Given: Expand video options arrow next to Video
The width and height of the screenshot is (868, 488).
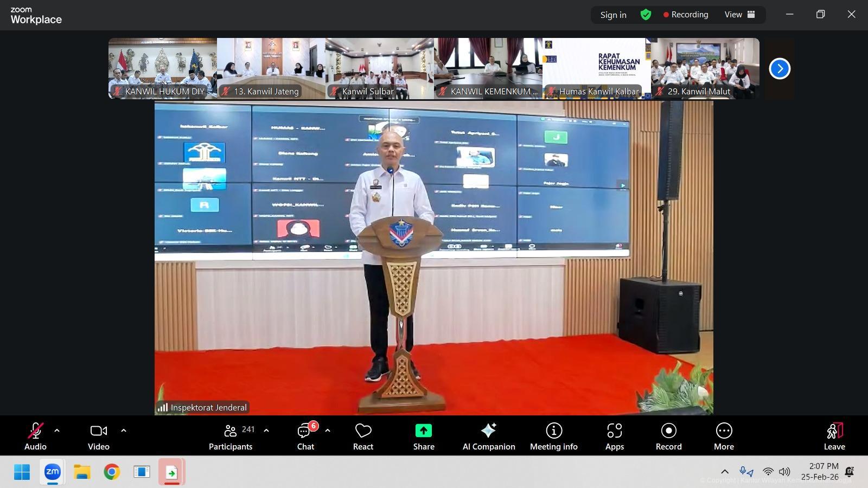Looking at the screenshot, I should point(124,431).
